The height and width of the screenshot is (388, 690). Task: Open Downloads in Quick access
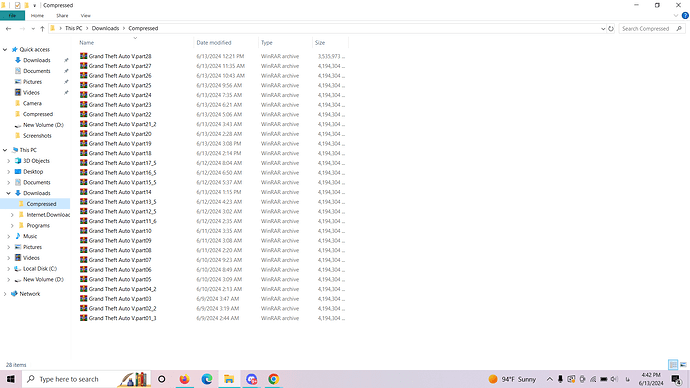[x=37, y=60]
